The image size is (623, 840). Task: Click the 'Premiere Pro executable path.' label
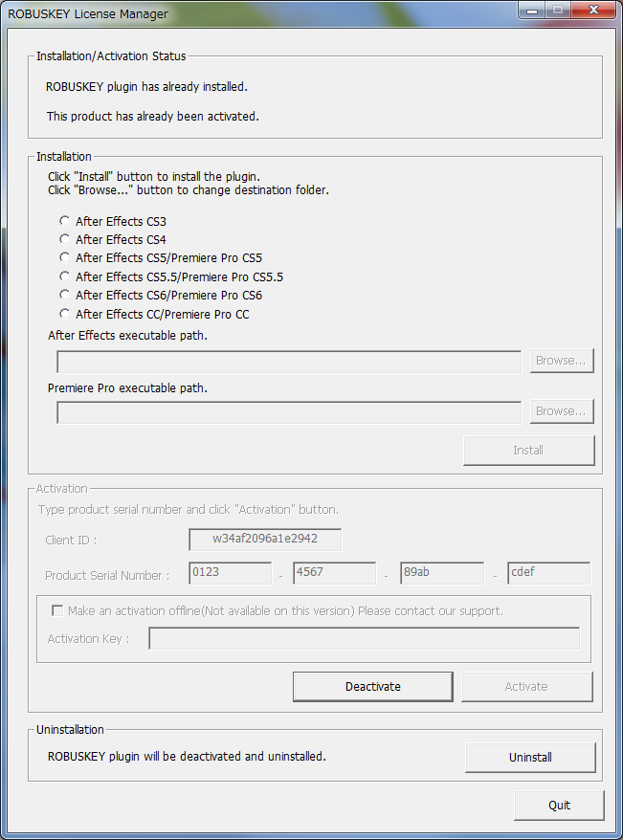point(127,387)
